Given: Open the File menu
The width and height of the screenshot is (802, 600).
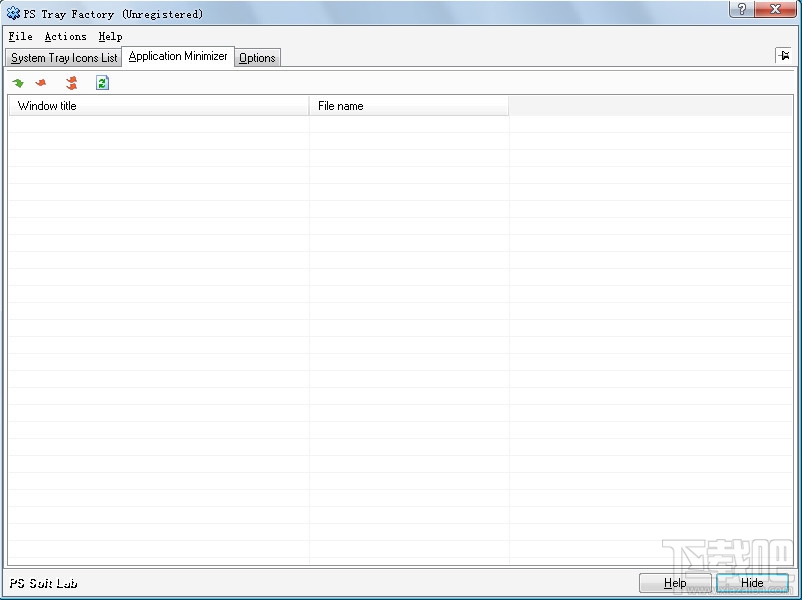Looking at the screenshot, I should point(20,36).
